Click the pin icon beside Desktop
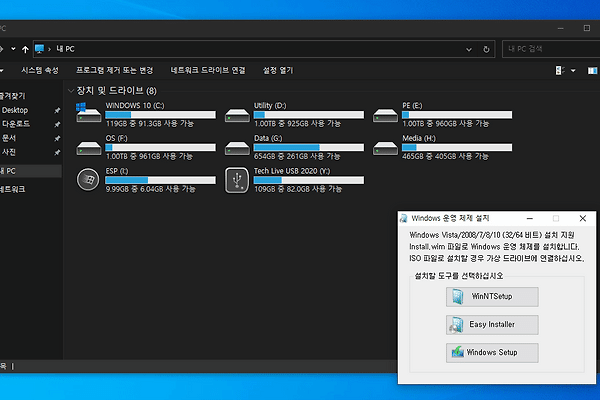 tap(57, 110)
